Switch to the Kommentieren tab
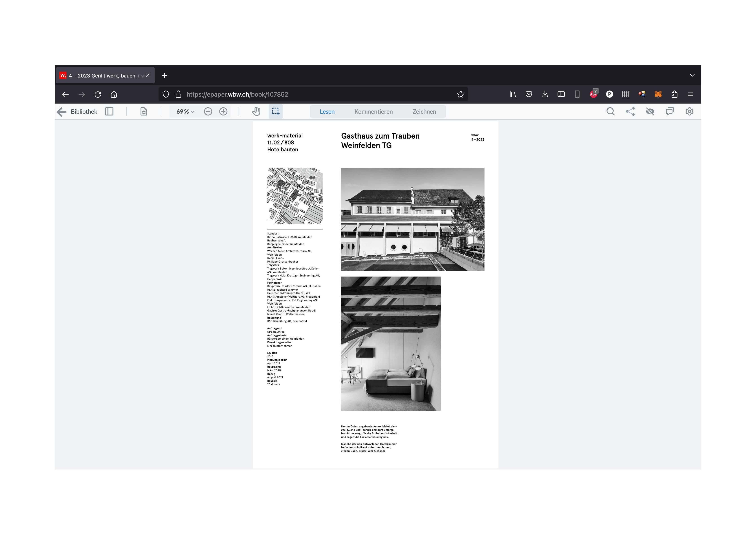This screenshot has width=756, height=535. [x=373, y=112]
